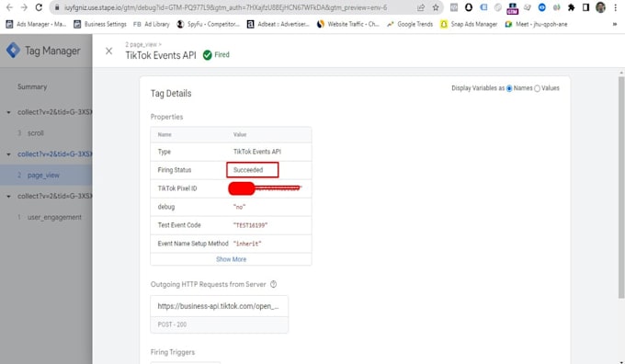Select Names display variables radio
This screenshot has width=625, height=364.
pyautogui.click(x=509, y=88)
